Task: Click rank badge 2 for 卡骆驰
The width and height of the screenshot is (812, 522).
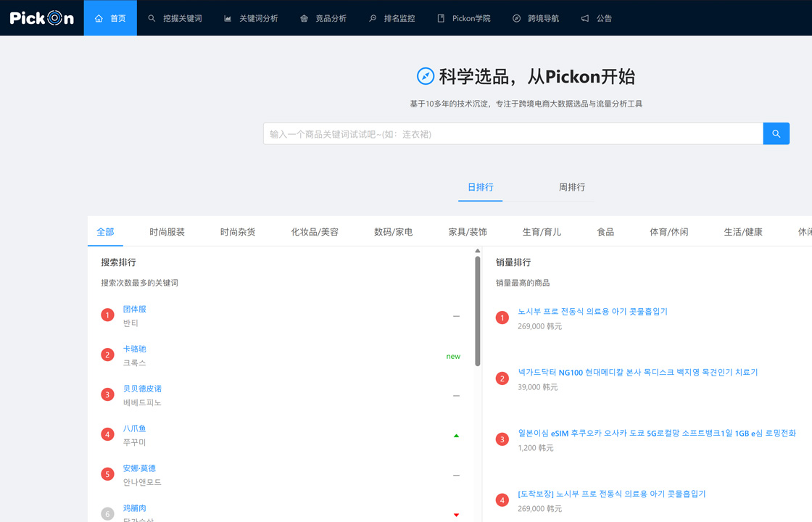Action: pyautogui.click(x=108, y=355)
